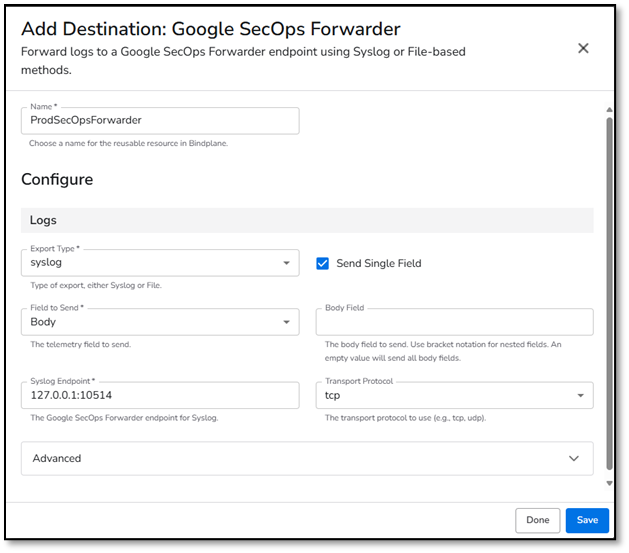Click the text 'Type of export, either Syslog or File.'
The image size is (629, 553).
pyautogui.click(x=96, y=286)
